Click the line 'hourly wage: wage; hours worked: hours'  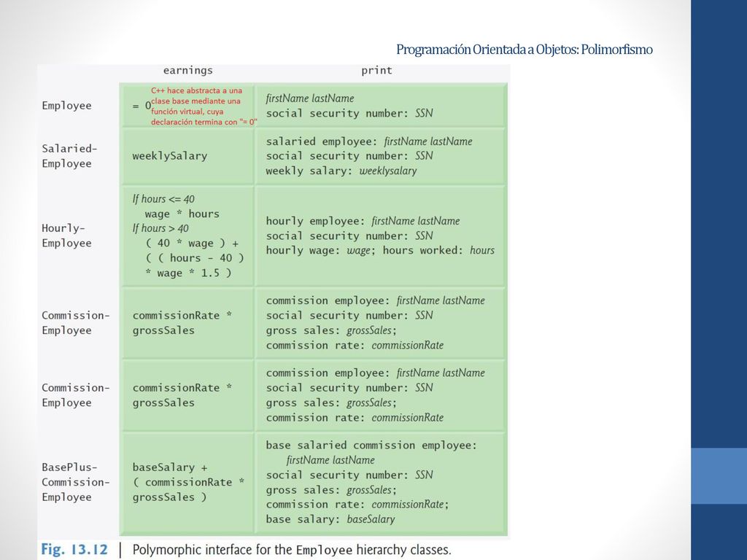(380, 251)
